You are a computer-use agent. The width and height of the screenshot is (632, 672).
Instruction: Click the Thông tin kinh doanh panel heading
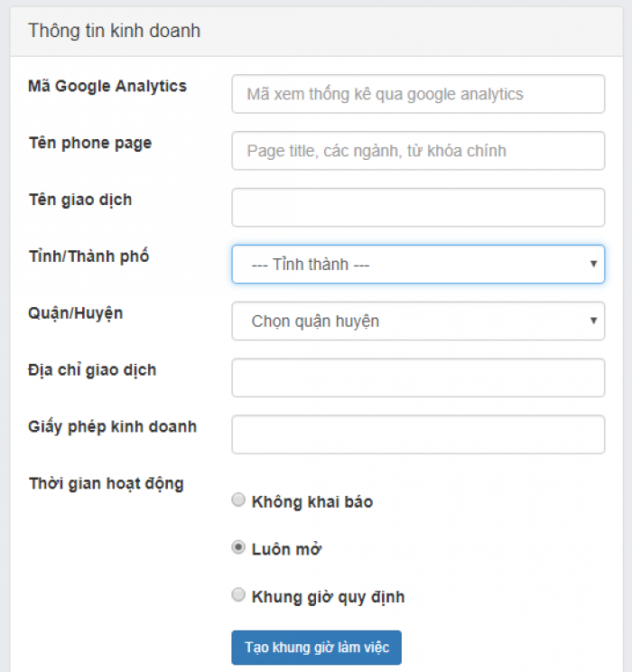pyautogui.click(x=115, y=31)
